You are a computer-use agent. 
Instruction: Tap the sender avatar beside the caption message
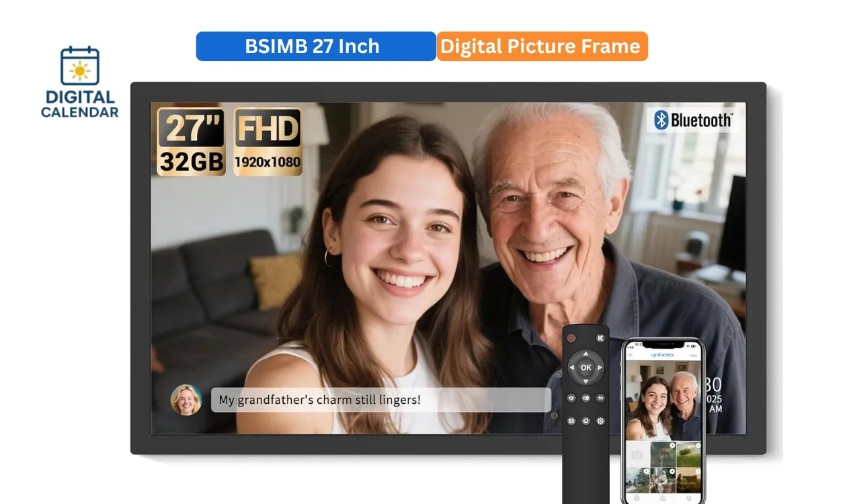click(x=187, y=399)
